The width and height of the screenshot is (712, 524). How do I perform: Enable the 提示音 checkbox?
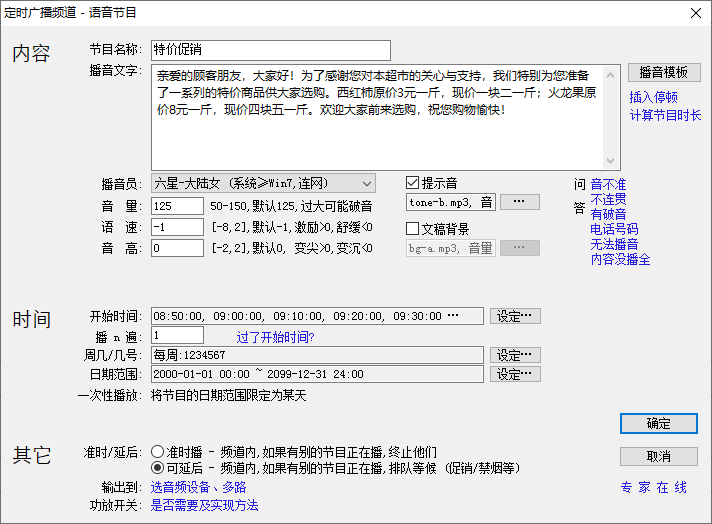413,183
